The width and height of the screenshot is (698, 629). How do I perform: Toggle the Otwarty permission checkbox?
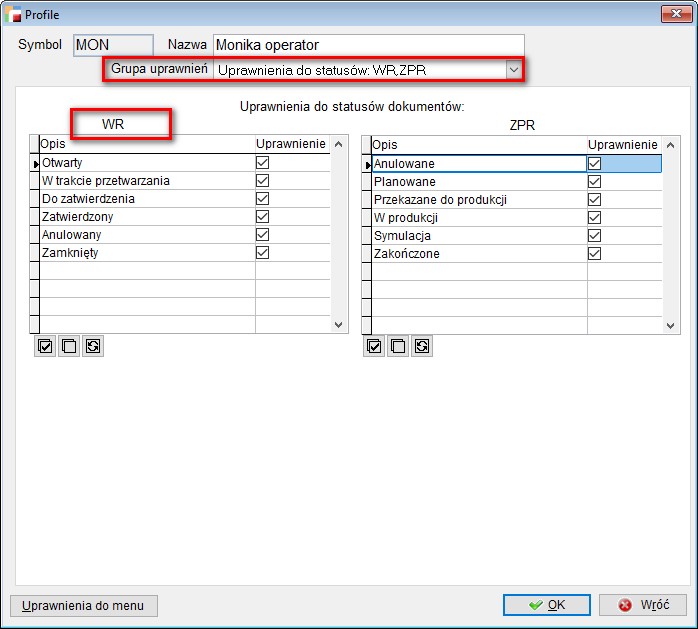click(263, 163)
